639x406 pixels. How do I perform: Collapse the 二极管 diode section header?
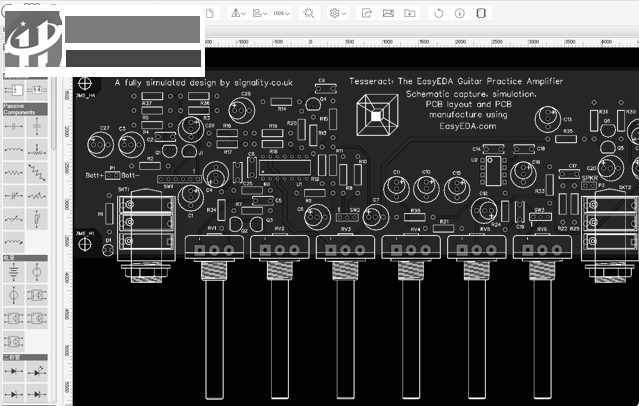point(25,357)
